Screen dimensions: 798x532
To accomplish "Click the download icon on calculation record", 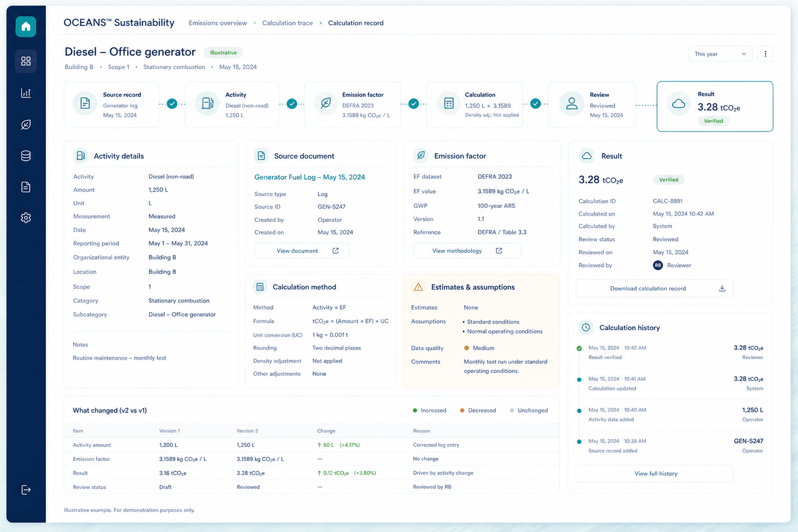I will pyautogui.click(x=722, y=288).
